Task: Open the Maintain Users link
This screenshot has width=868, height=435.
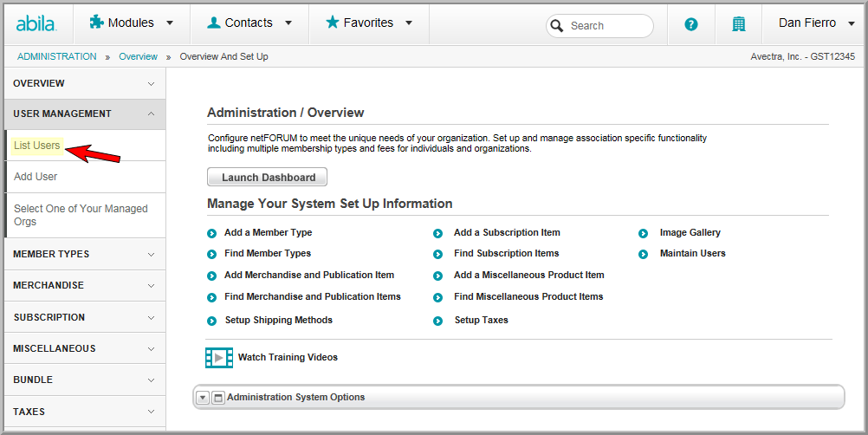Action: coord(692,254)
